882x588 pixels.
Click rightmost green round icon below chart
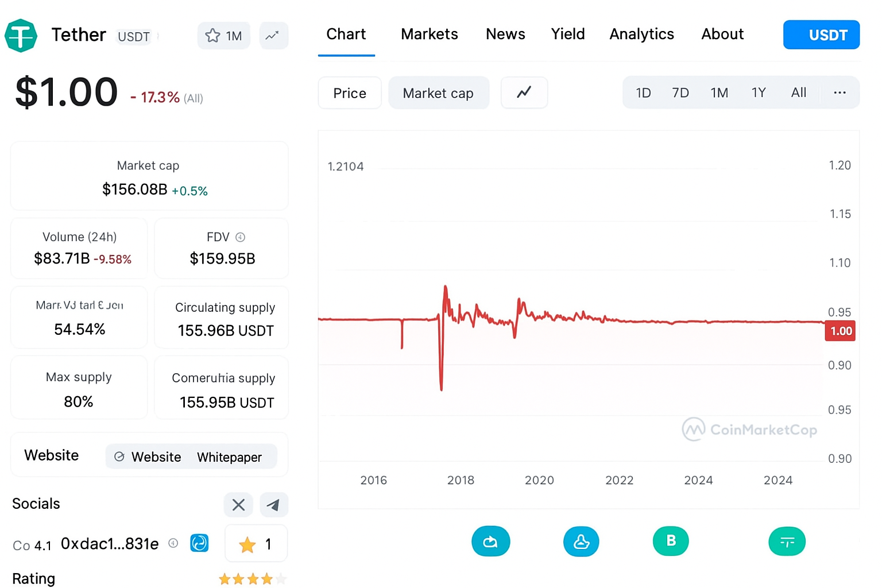coord(787,541)
